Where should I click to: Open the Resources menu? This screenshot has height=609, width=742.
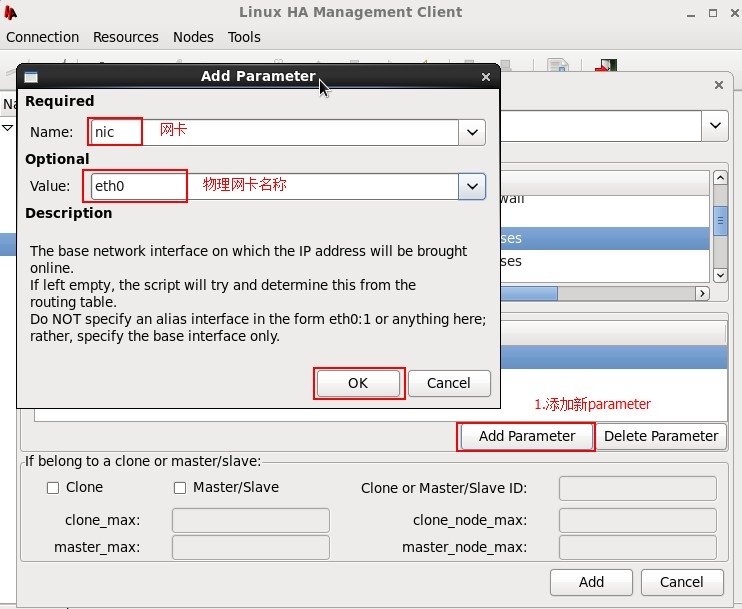tap(125, 37)
